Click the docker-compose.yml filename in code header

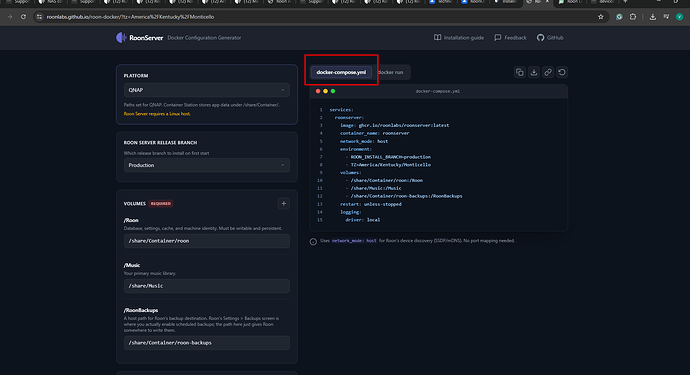438,91
